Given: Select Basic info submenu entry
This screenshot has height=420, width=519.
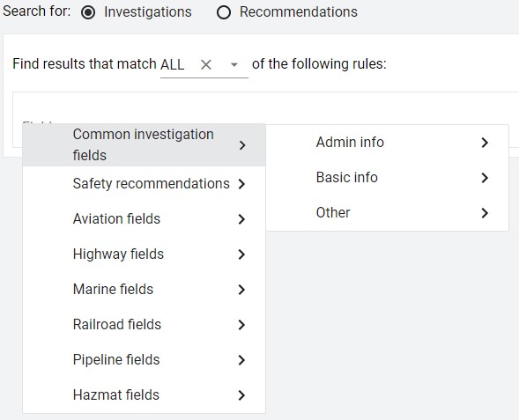Looking at the screenshot, I should click(x=387, y=178).
